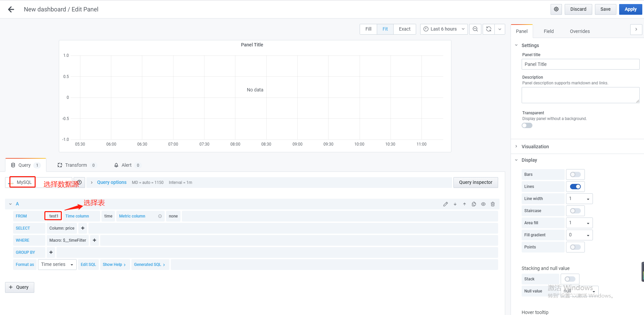Viewport: 644px width, 315px height.
Task: Expand the Visualization section
Action: coord(535,147)
